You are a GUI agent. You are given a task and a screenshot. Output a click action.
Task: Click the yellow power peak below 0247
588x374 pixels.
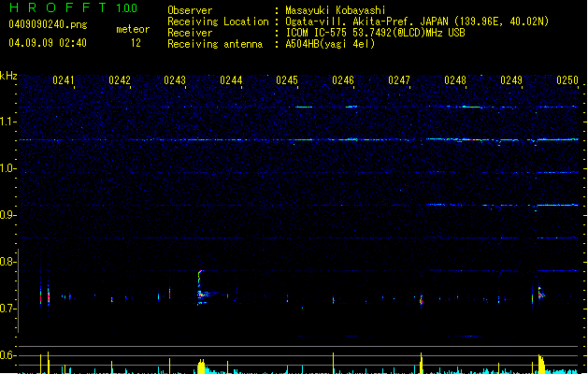(422, 361)
